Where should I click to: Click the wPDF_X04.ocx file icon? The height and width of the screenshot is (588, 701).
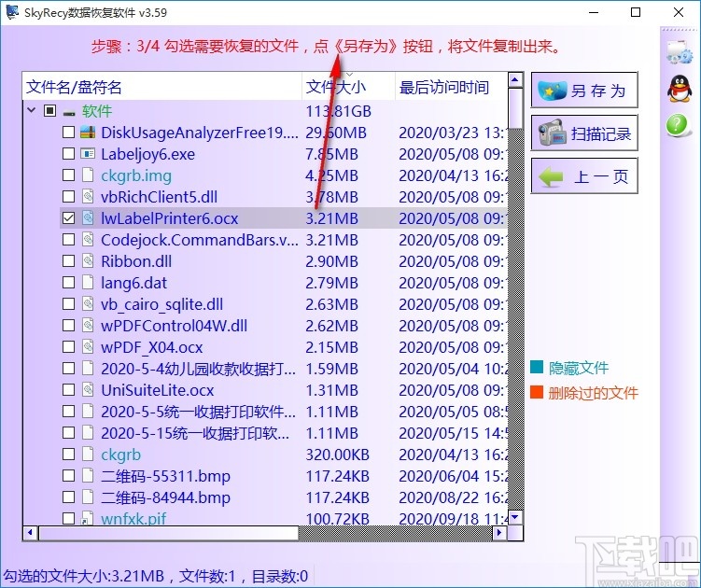point(88,347)
